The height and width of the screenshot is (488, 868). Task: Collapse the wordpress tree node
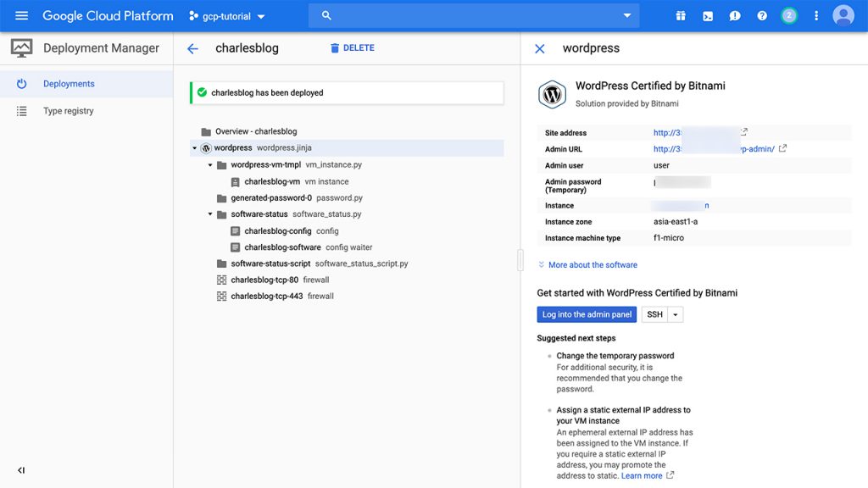click(x=194, y=148)
